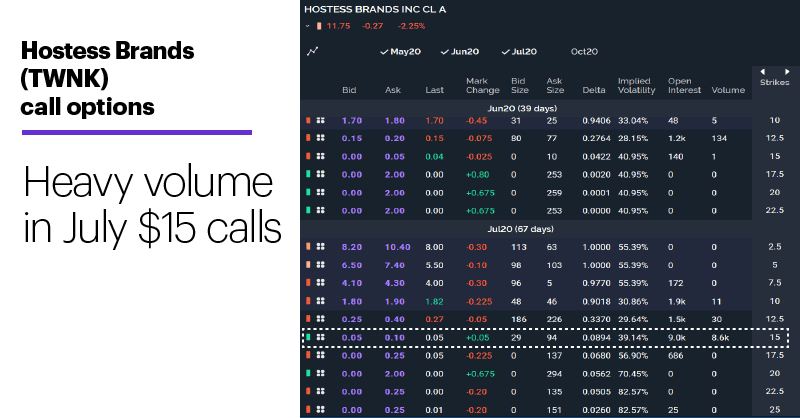The height and width of the screenshot is (418, 800).
Task: Click the candle icon beside the 11.75 quote
Action: coord(319,26)
